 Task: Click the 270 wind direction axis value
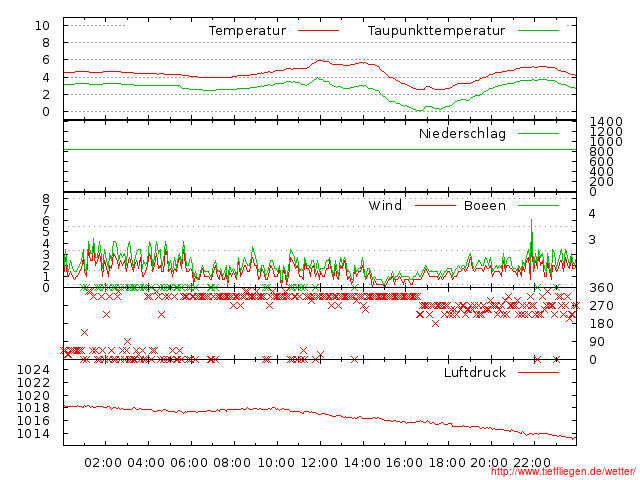click(601, 306)
